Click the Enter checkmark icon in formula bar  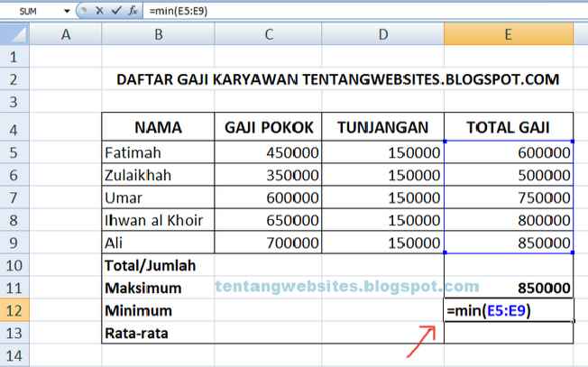[x=116, y=11]
